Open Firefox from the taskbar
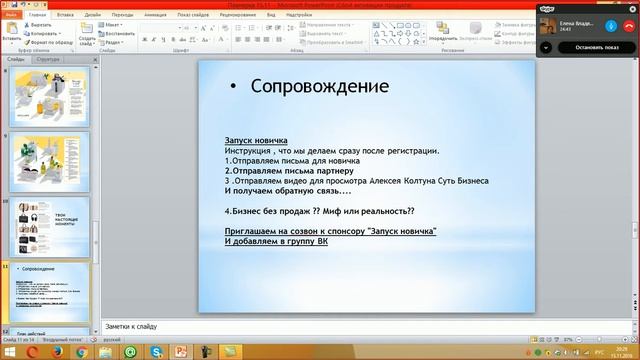This screenshot has height=360, width=640. (x=57, y=351)
